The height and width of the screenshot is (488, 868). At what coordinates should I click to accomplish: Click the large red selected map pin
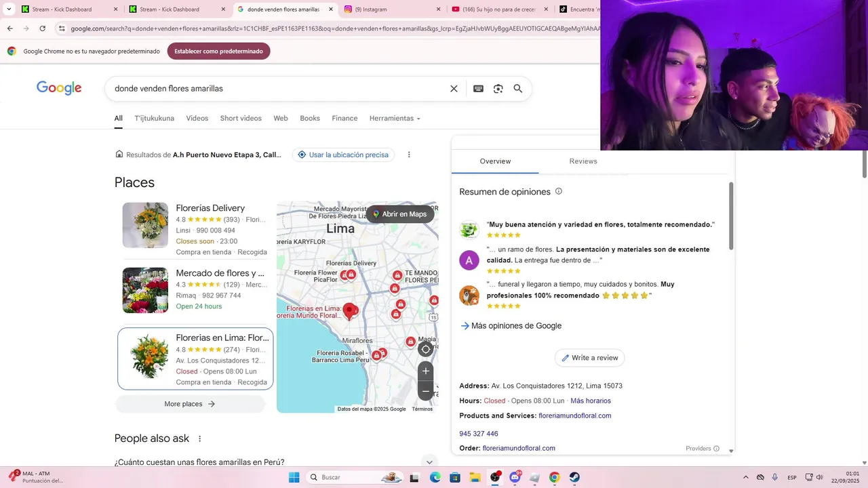click(350, 311)
